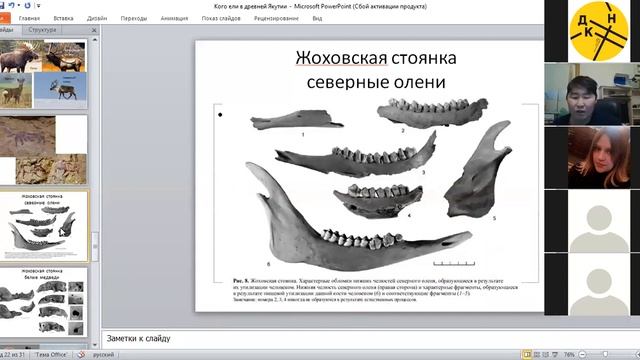640x360 pixels.
Task: Open the Вставка ribbon tab
Action: click(x=63, y=18)
